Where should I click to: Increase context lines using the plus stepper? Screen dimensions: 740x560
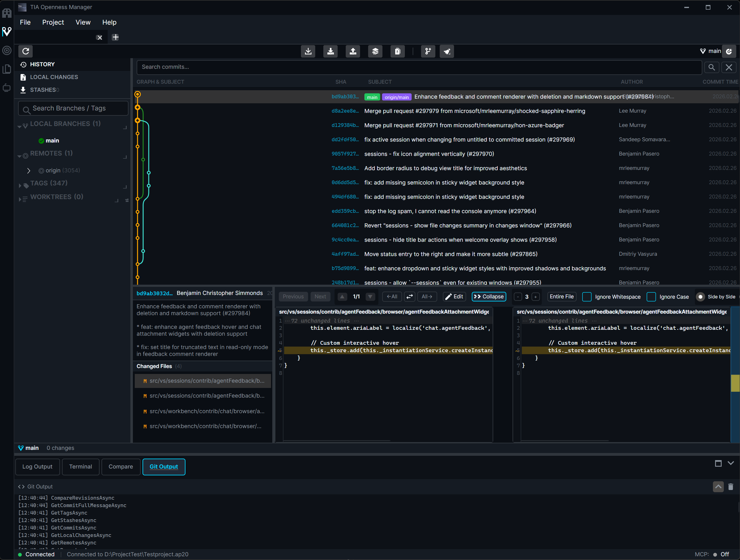[x=535, y=297]
